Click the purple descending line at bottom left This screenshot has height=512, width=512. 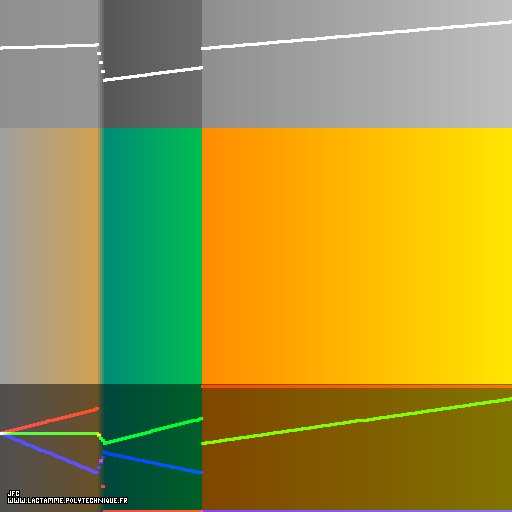[x=50, y=453]
